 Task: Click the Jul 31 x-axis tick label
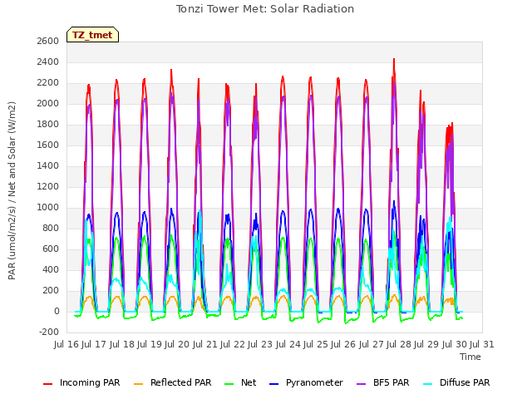pyautogui.click(x=482, y=344)
